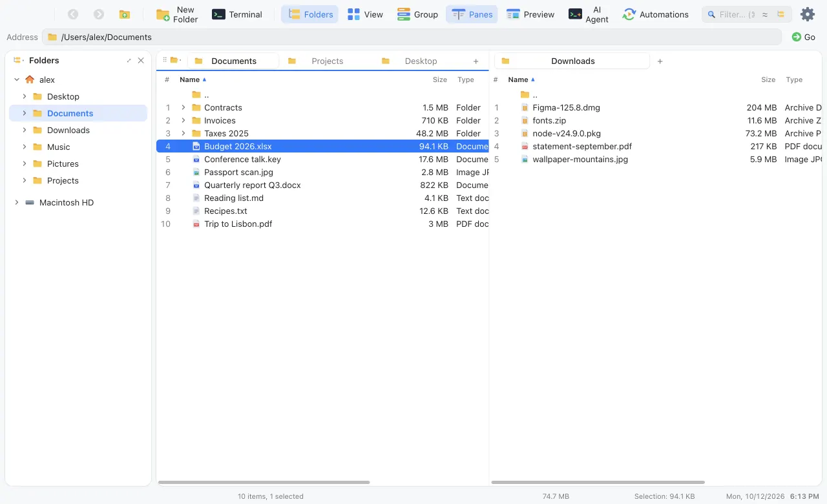
Task: Go forward with the right arrow button
Action: pyautogui.click(x=99, y=14)
